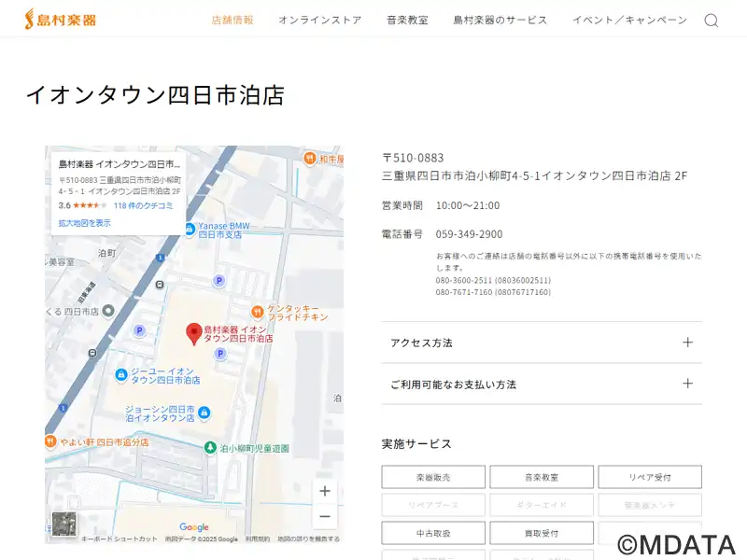747x560 pixels.
Task: Select the リペア受付 service button
Action: click(x=650, y=477)
